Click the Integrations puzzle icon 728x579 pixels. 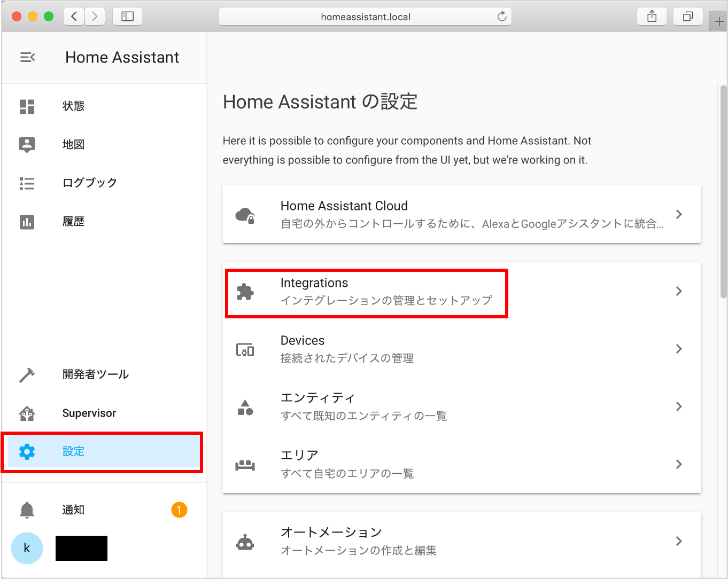point(245,292)
